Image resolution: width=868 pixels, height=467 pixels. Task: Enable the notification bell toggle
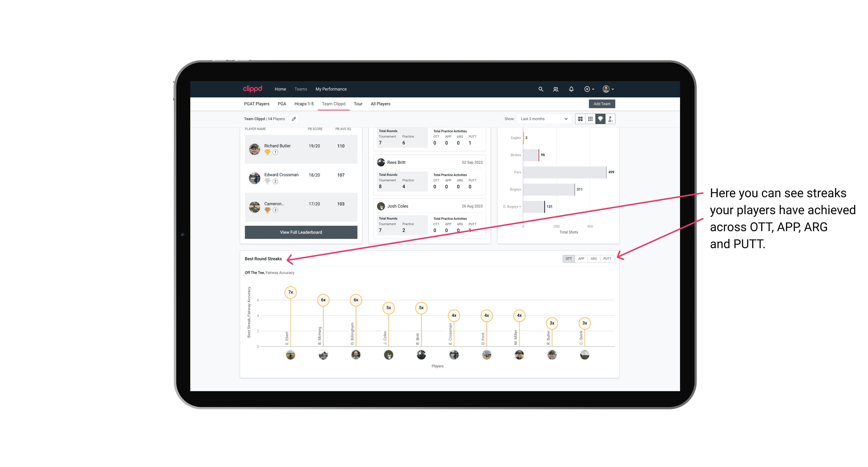point(570,89)
